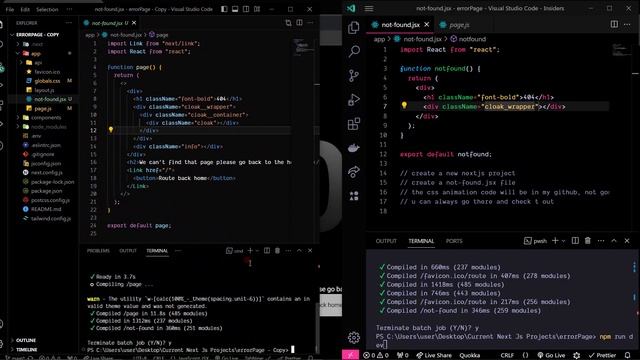Click CRLF line ending in Insiders status bar
Image resolution: width=640 pixels, height=360 pixels.
[x=507, y=356]
